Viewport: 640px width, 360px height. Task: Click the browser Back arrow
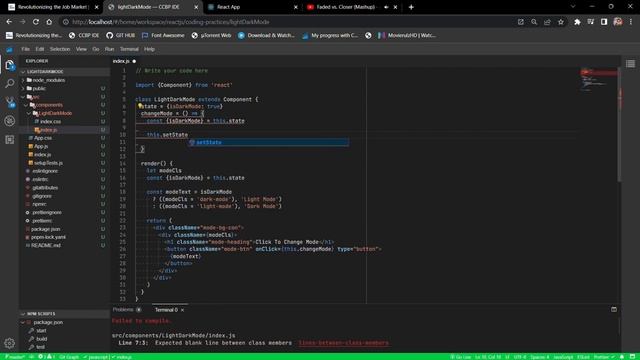click(9, 22)
